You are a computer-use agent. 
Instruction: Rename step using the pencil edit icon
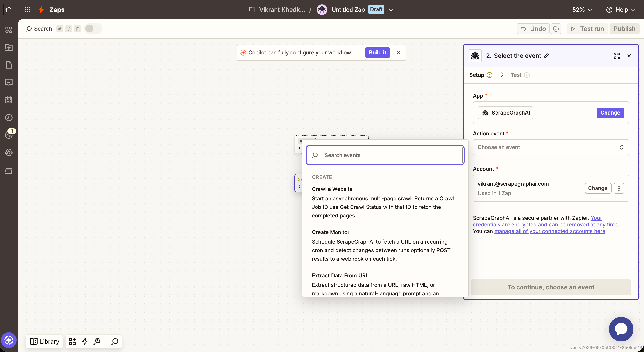click(x=546, y=56)
